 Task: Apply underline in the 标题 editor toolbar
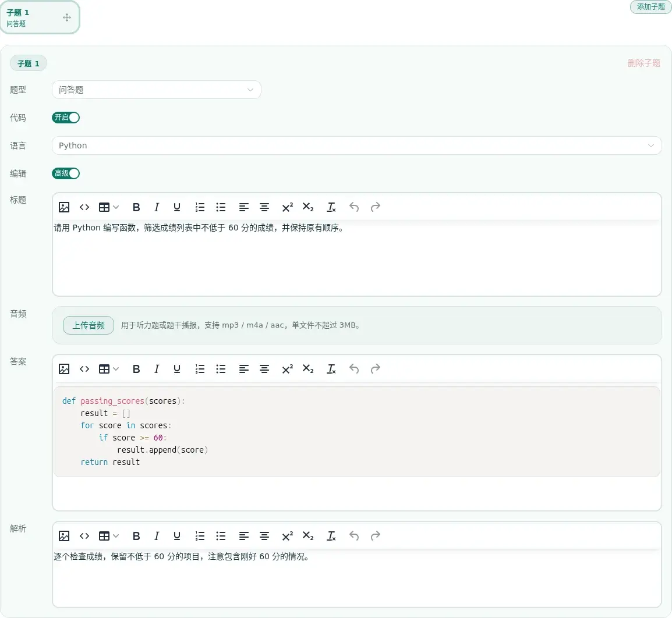point(177,207)
